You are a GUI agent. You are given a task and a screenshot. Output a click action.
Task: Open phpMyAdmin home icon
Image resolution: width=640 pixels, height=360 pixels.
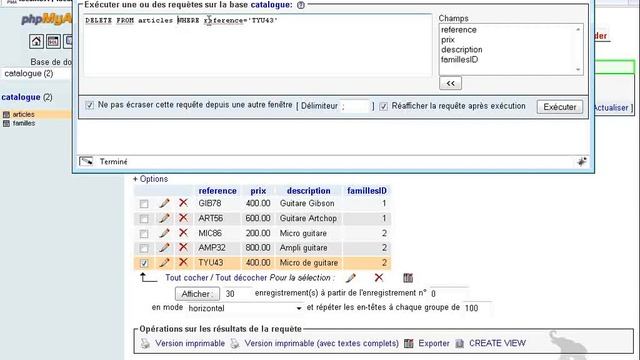coord(36,41)
